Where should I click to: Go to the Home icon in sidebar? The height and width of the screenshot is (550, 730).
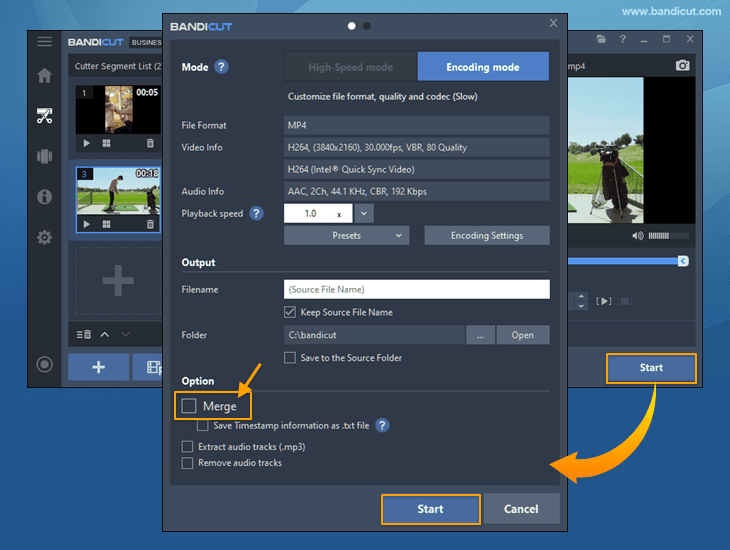pyautogui.click(x=44, y=75)
